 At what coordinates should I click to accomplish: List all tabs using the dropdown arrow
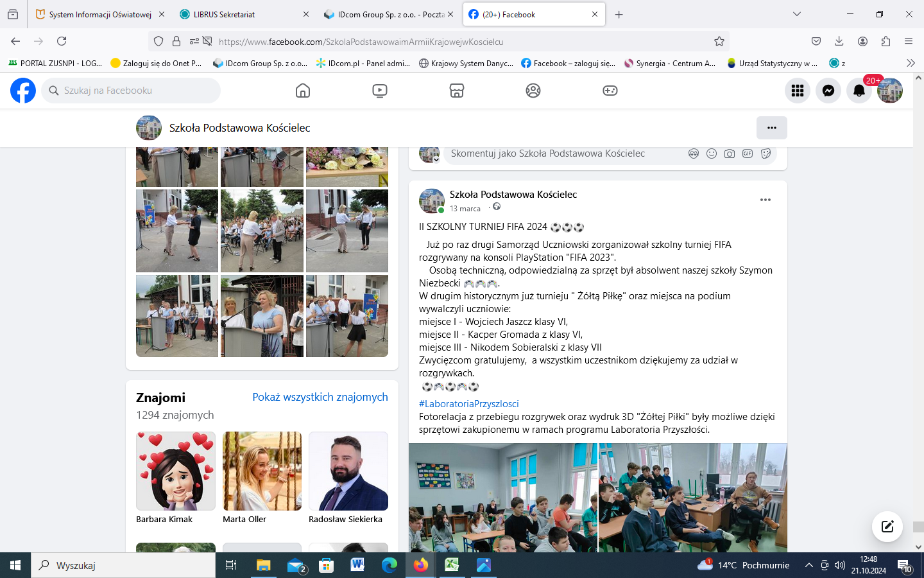click(797, 14)
